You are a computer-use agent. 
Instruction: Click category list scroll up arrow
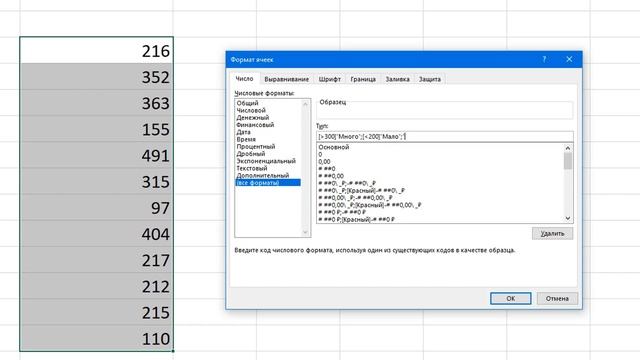(305, 104)
